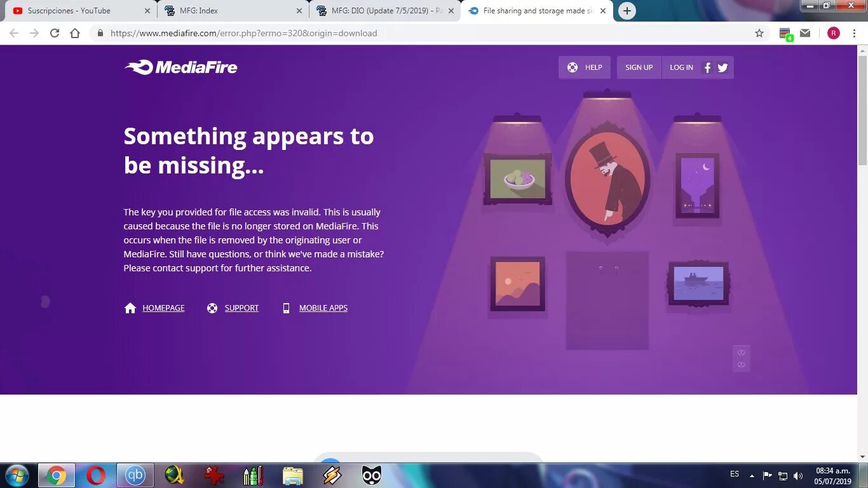The width and height of the screenshot is (868, 488).
Task: Click the lifebuoy icon beside SUPPORT
Action: coord(212,308)
